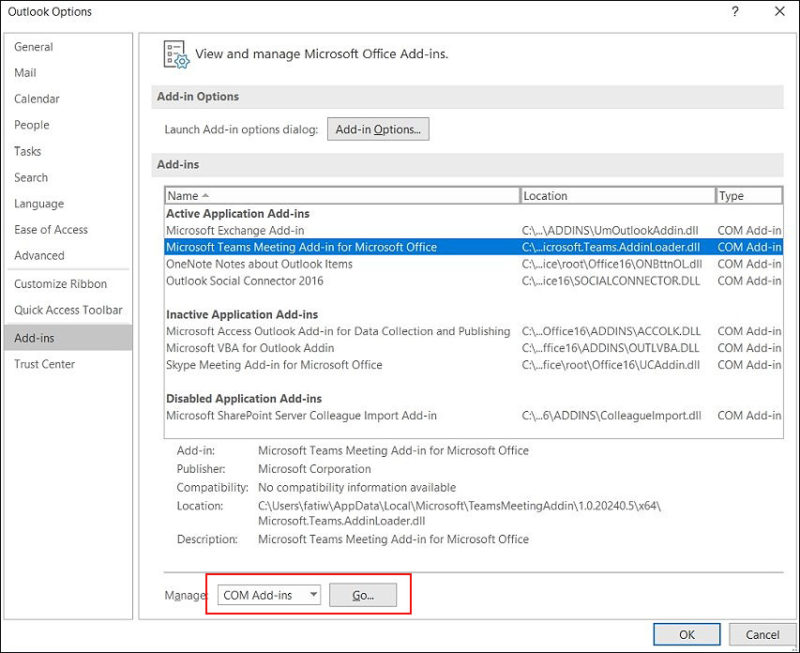Click the Add-in Options button
The width and height of the screenshot is (800, 653).
(378, 128)
